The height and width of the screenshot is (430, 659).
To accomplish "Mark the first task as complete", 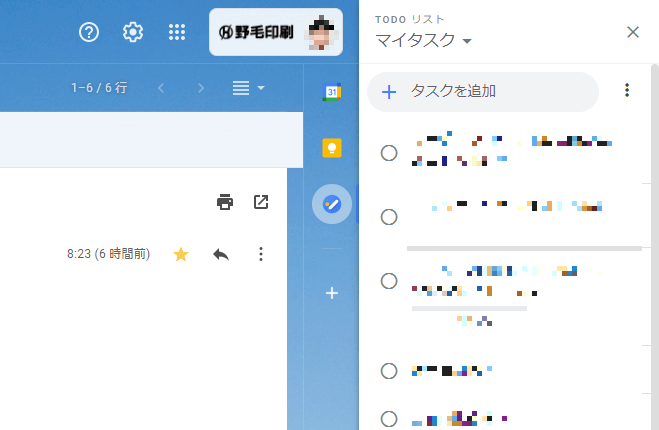I will [x=389, y=153].
